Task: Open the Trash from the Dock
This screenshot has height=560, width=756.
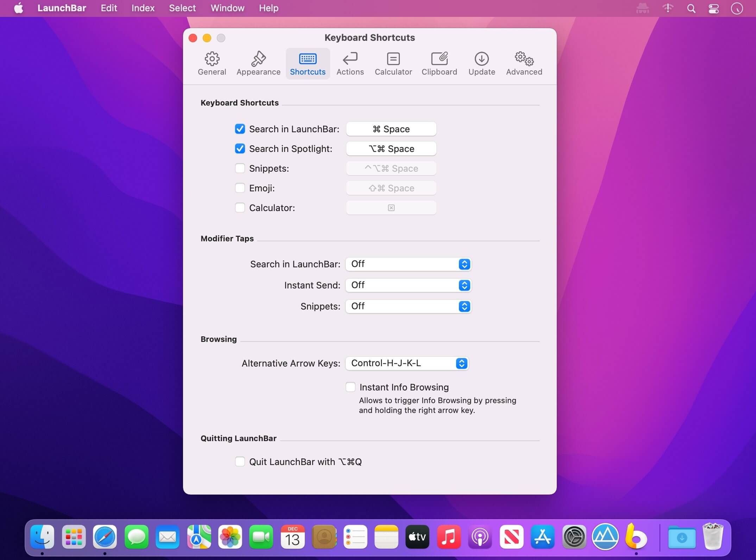Action: click(x=713, y=536)
